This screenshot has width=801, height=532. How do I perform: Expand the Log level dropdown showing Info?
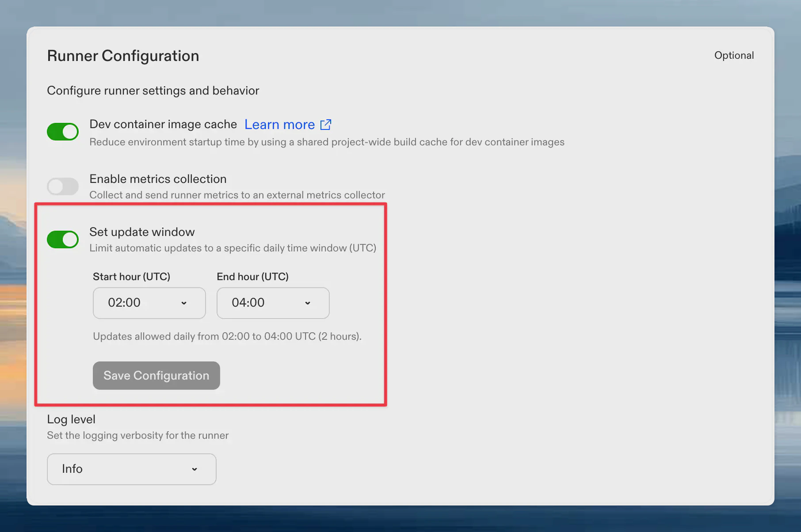131,469
